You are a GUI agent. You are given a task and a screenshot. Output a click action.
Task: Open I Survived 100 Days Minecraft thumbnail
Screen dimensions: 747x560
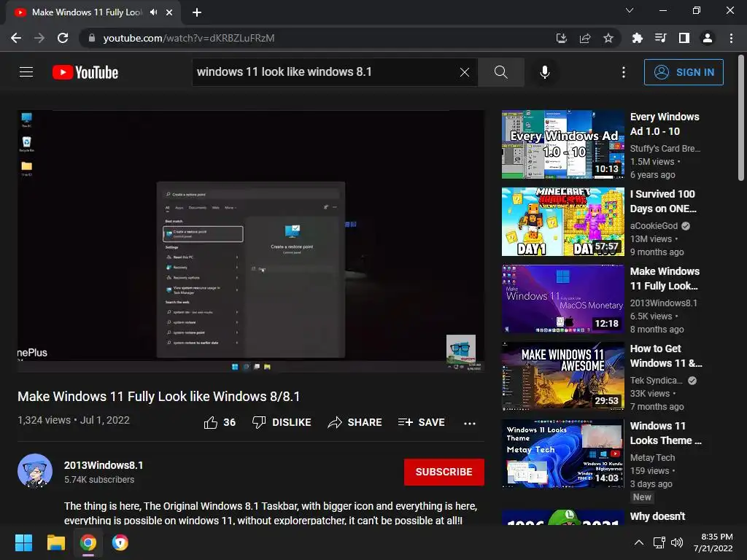click(562, 222)
